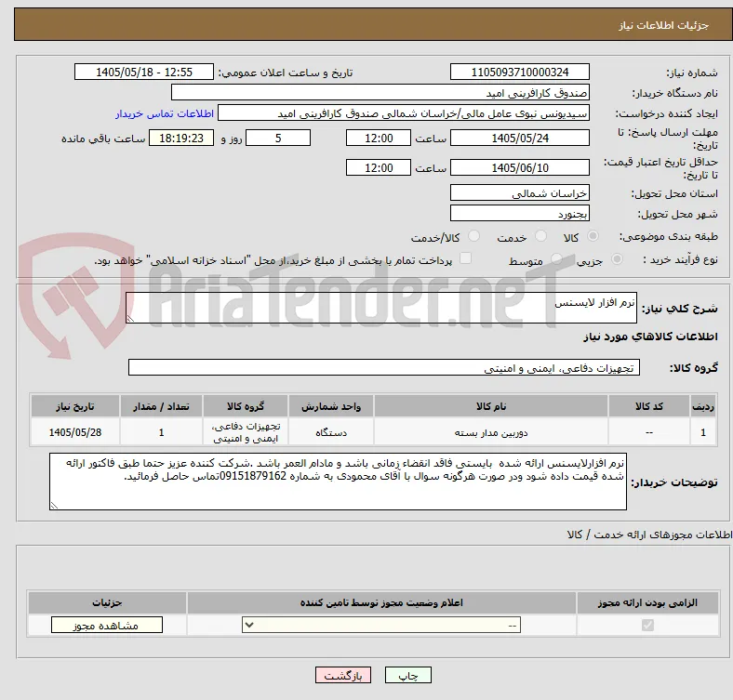Click unit cell دستگاه

tap(331, 432)
